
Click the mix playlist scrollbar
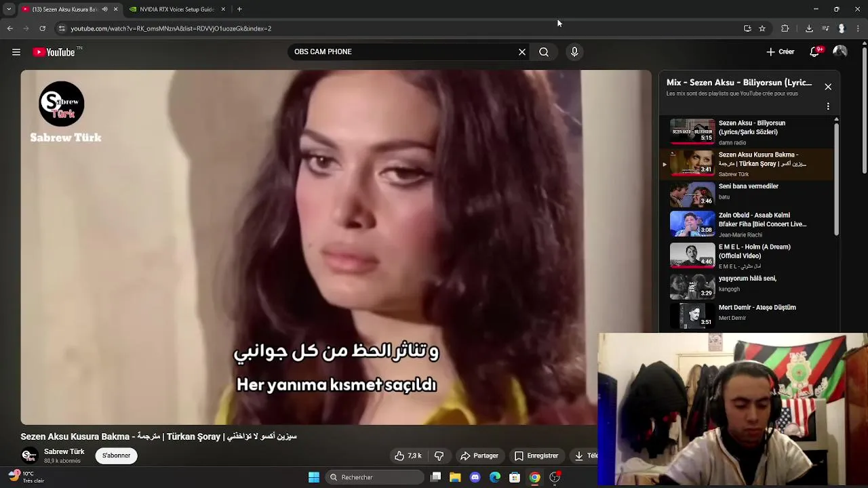click(836, 180)
